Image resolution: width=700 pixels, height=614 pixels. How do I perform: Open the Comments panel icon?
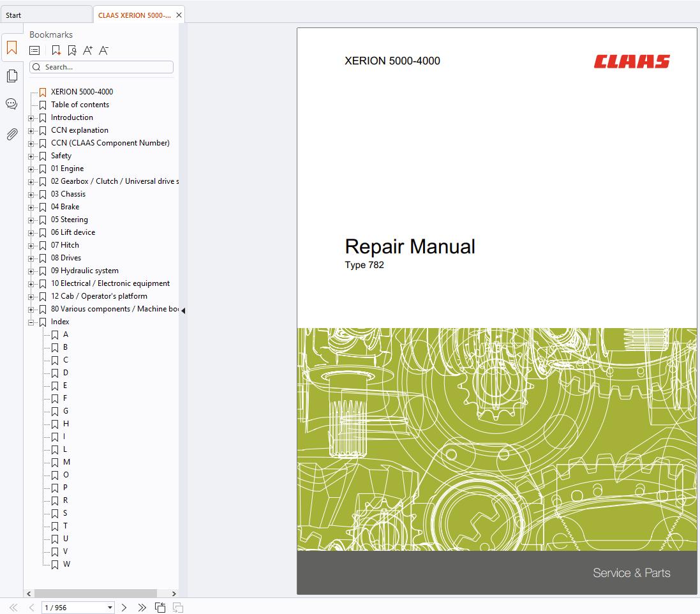click(x=11, y=104)
